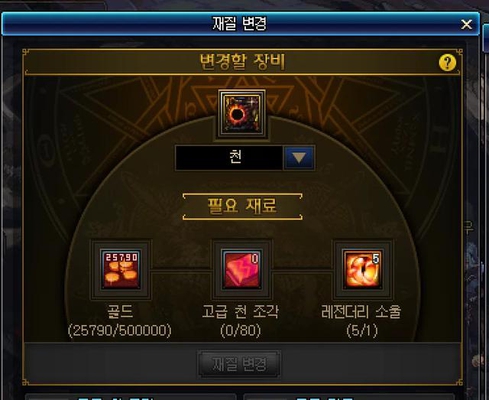Screen dimensions: 489x400
Task: Select the gold coins material icon
Action: (121, 269)
